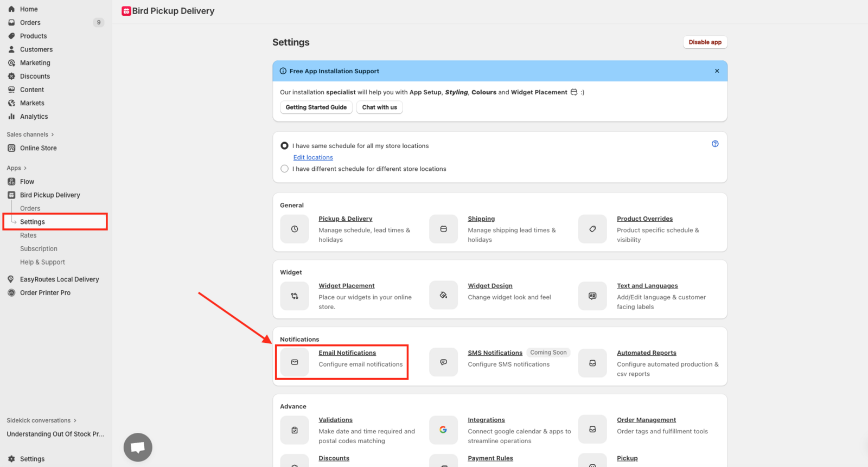Click the Widget Placement icon tile
868x467 pixels.
point(295,296)
